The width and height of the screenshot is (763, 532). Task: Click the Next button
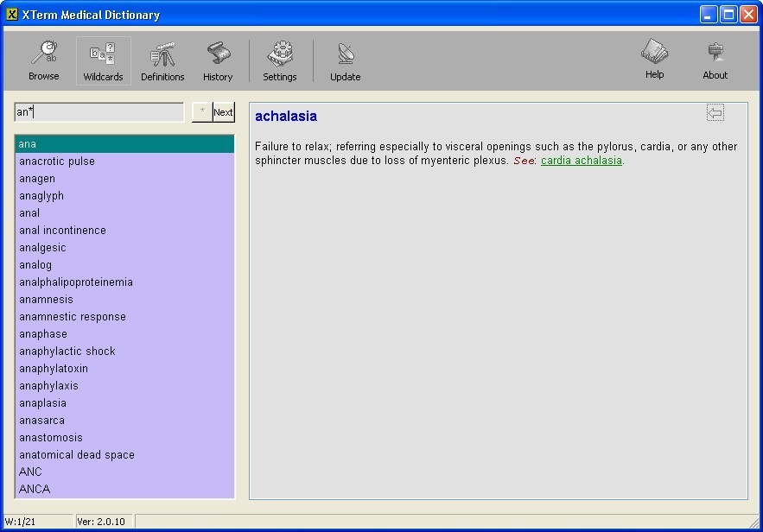click(223, 112)
